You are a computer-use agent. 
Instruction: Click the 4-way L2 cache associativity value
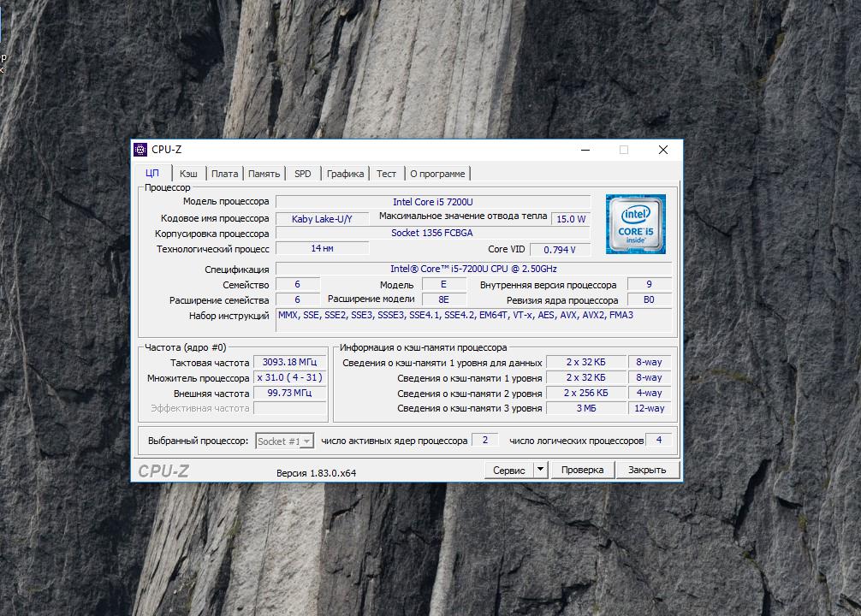click(649, 393)
